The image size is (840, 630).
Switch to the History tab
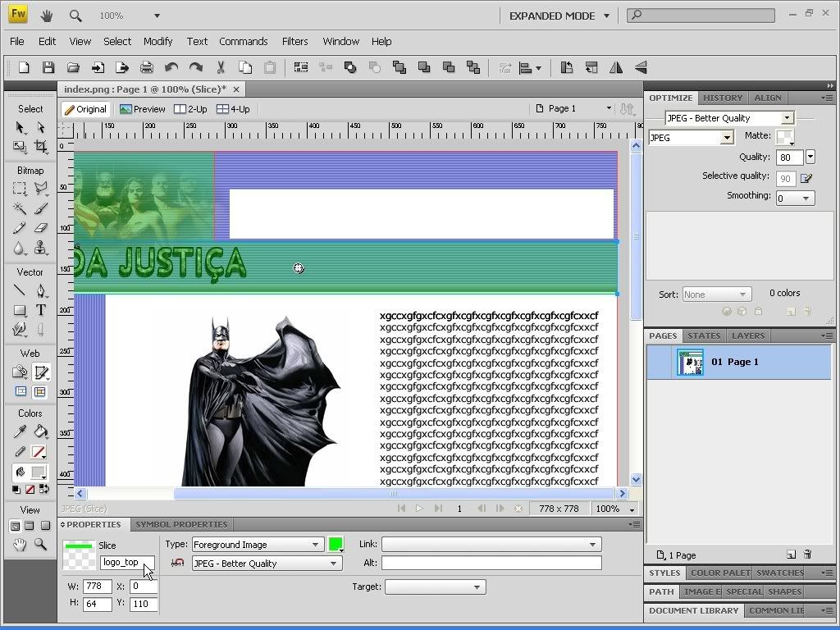point(723,98)
